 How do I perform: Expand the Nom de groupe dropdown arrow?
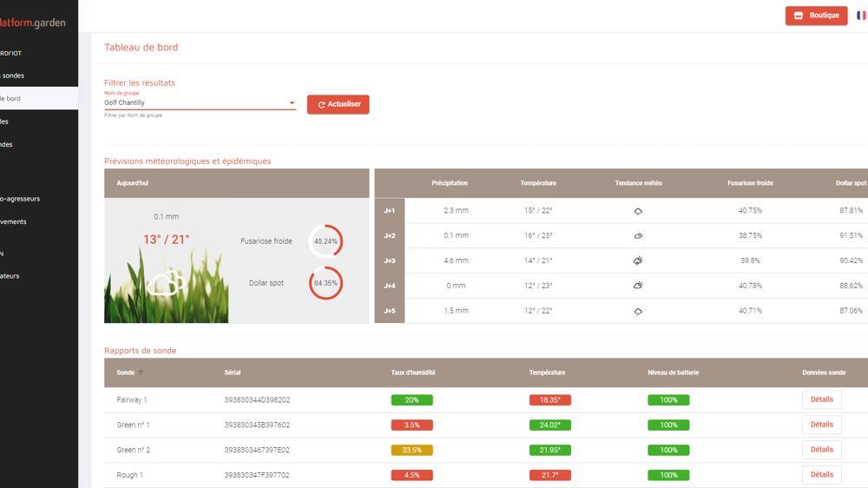(292, 103)
